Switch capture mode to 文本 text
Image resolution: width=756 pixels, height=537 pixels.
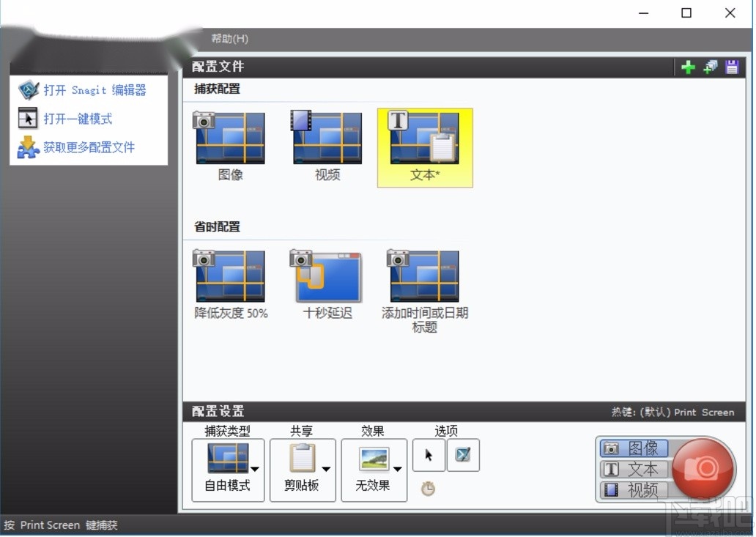tap(634, 469)
